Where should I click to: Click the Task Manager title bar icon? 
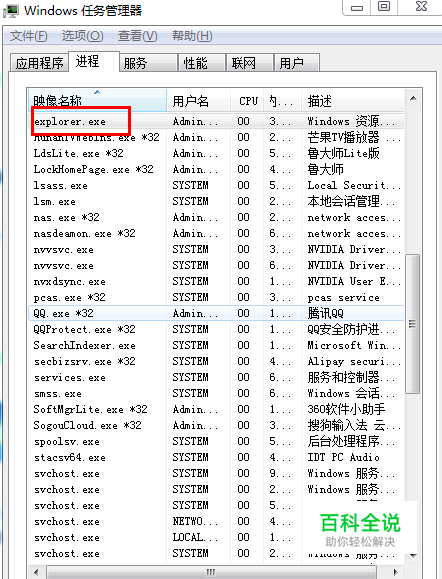click(11, 11)
